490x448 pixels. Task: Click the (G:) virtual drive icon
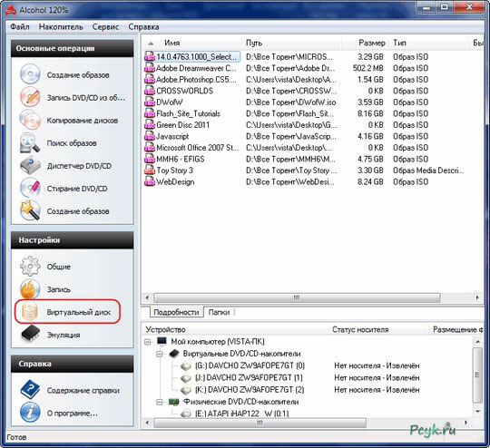187,365
